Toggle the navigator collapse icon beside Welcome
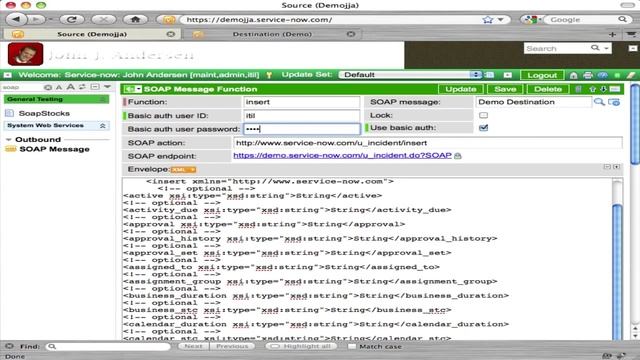 click(7, 75)
